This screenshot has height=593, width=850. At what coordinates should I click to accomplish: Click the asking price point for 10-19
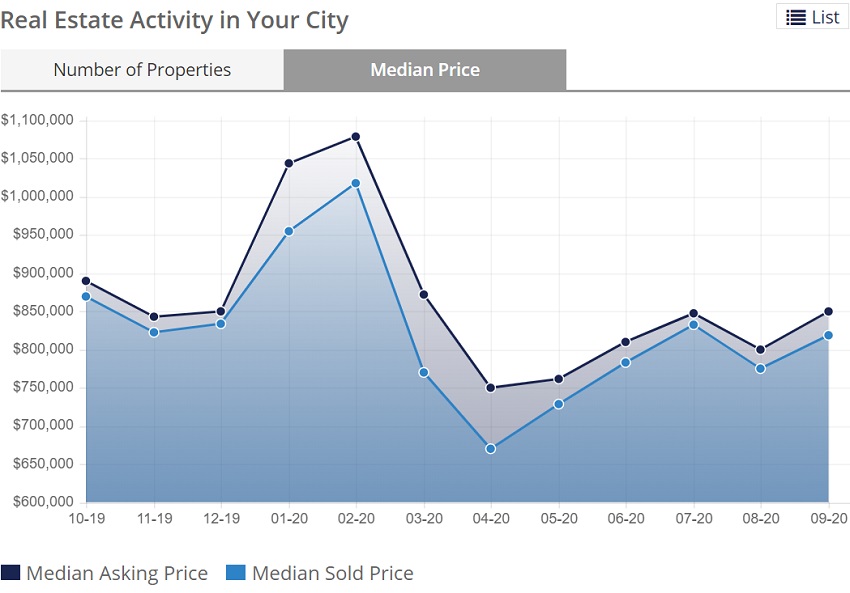tap(87, 281)
